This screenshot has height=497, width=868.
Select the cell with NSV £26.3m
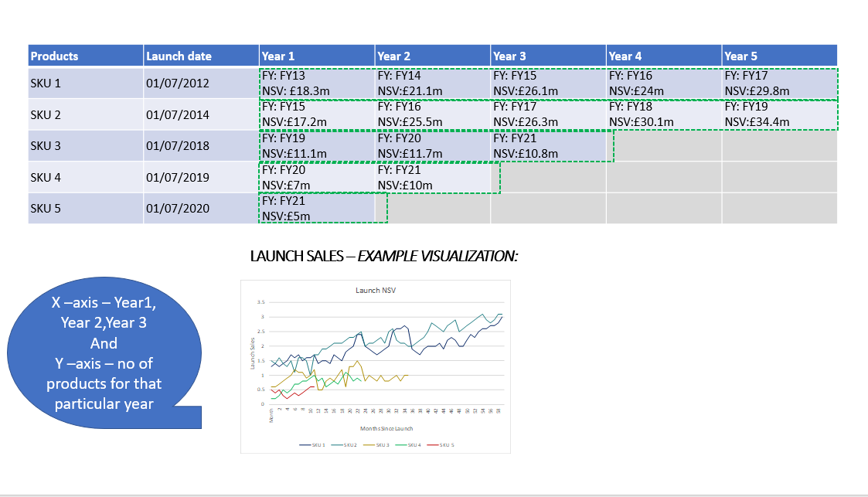pyautogui.click(x=548, y=114)
